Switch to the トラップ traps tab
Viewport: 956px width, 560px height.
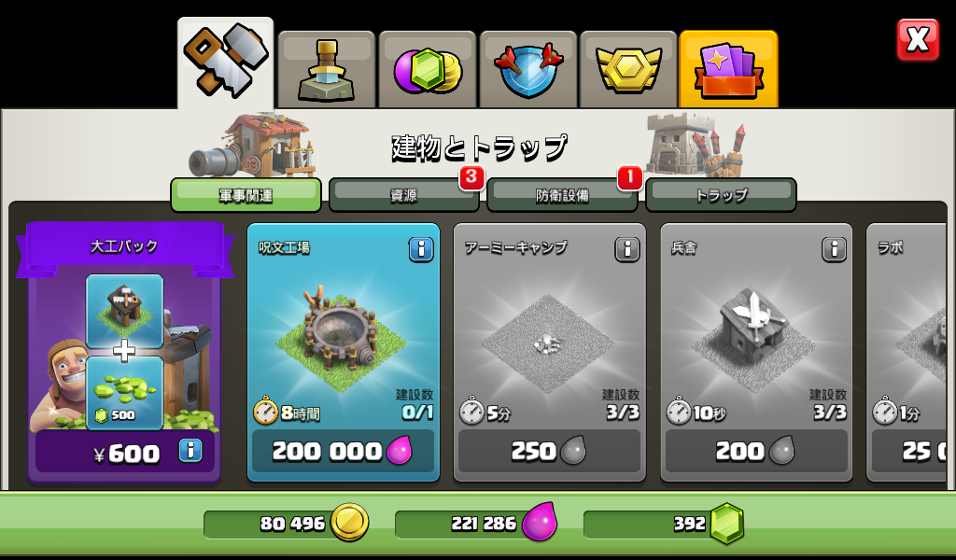click(x=721, y=195)
